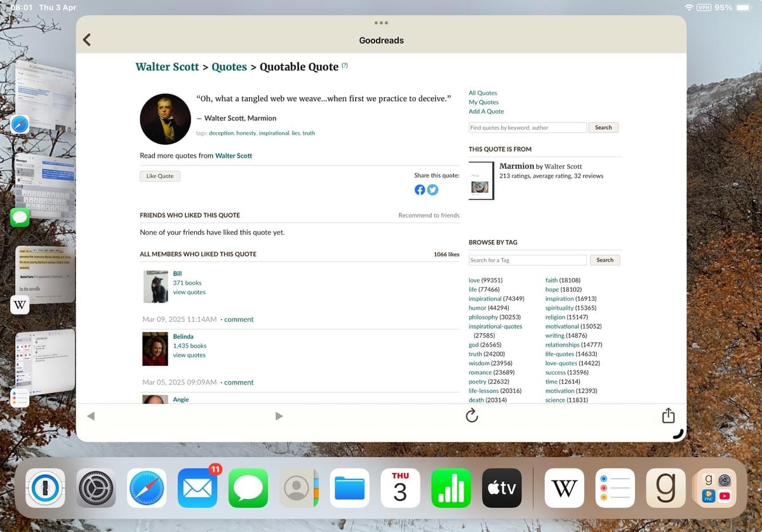Go forward with the right arrow

279,416
